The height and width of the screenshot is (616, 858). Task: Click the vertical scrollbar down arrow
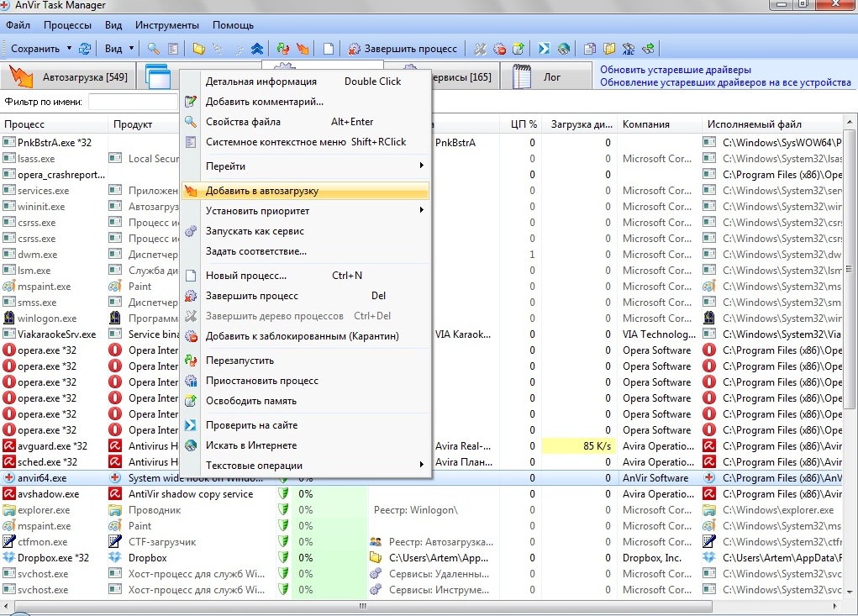[850, 592]
